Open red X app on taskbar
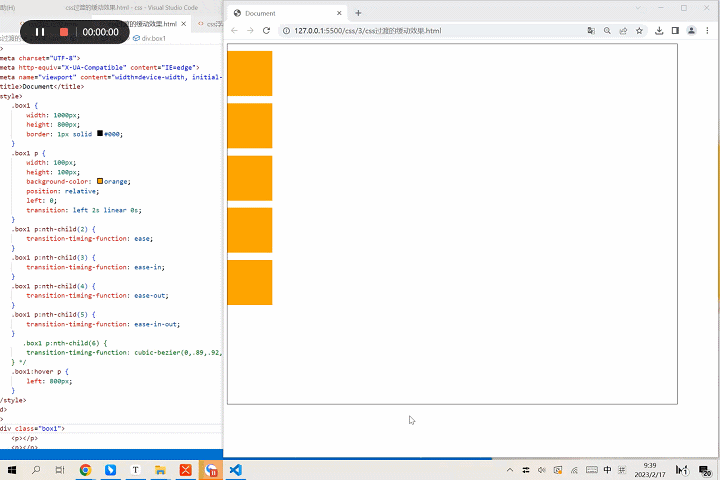The image size is (720, 480). tap(186, 470)
